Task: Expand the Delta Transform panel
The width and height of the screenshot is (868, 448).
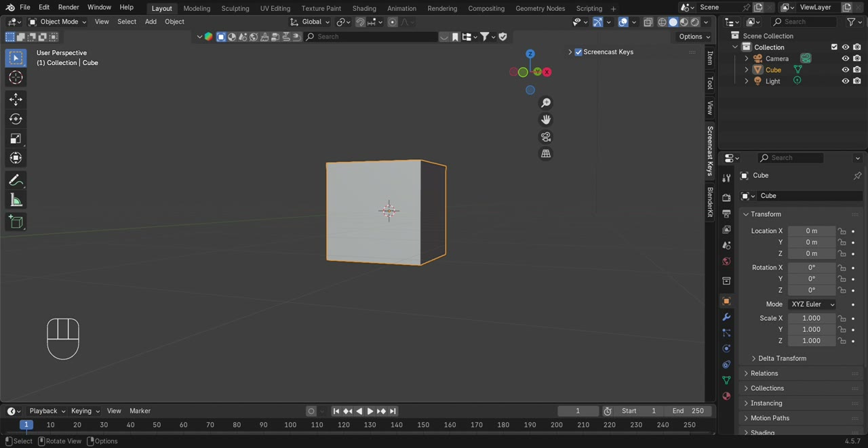Action: coord(781,359)
